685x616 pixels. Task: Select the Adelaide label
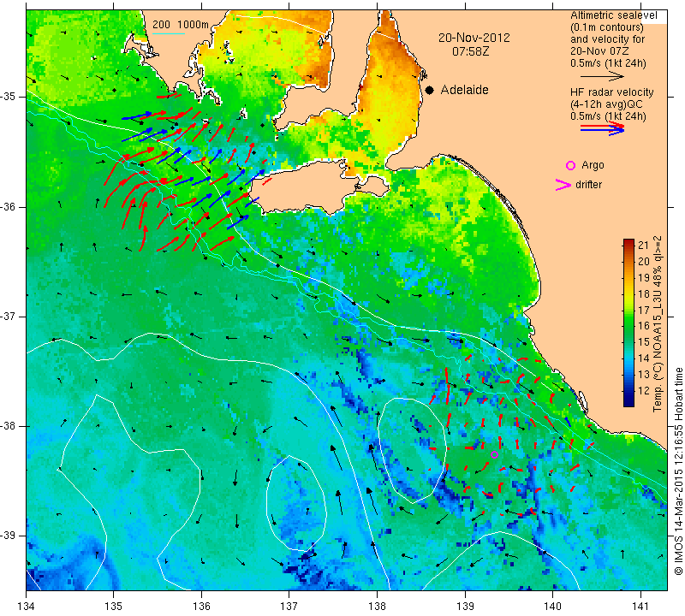[464, 90]
